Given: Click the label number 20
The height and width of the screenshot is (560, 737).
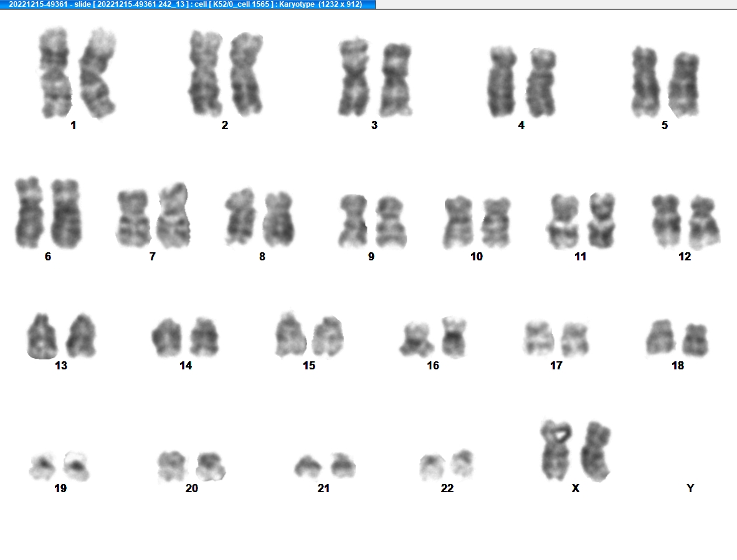Looking at the screenshot, I should (x=192, y=488).
